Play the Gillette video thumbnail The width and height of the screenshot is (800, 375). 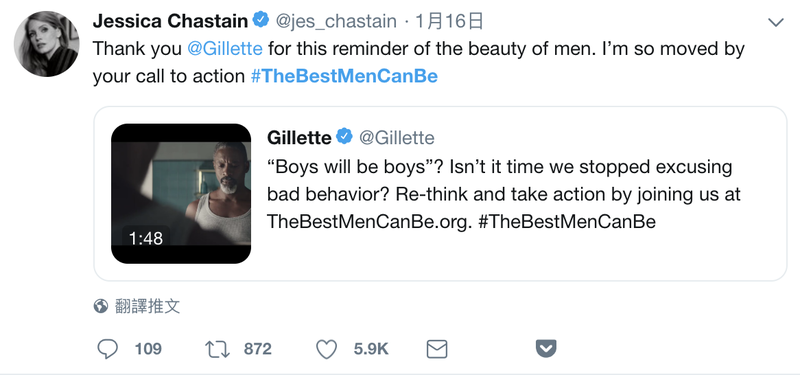click(181, 193)
